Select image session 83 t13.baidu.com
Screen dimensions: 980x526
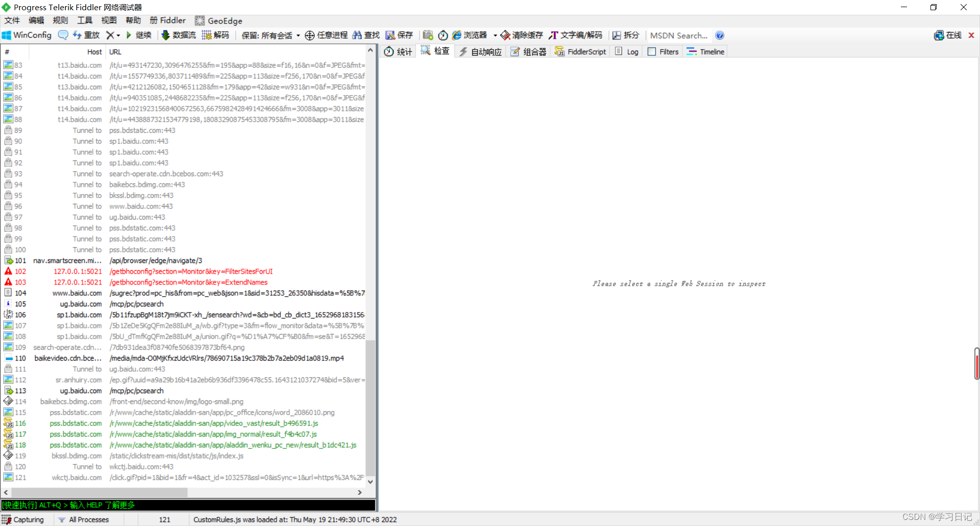184,65
